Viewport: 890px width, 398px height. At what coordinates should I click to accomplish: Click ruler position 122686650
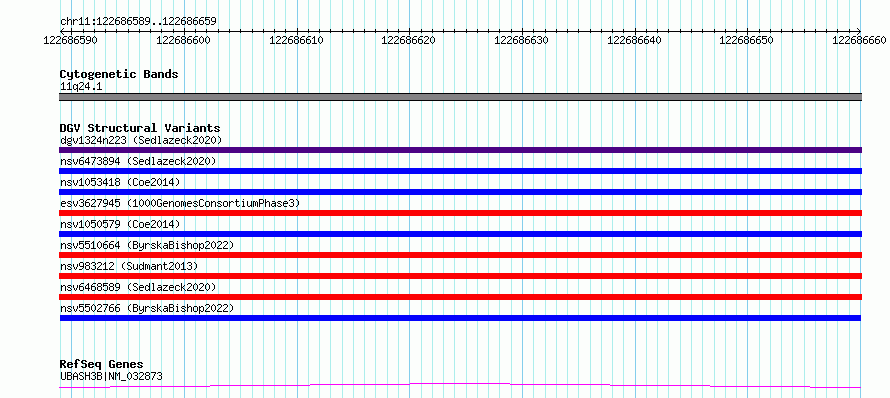(x=746, y=40)
